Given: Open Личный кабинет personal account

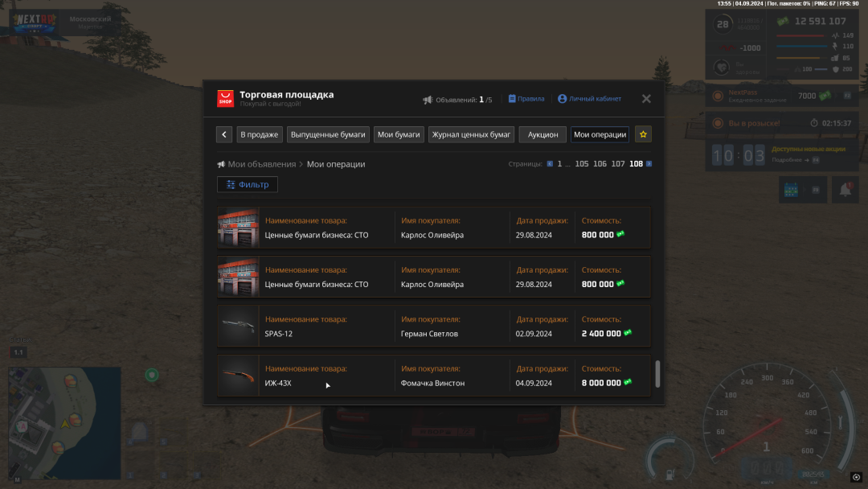Looking at the screenshot, I should [x=589, y=99].
